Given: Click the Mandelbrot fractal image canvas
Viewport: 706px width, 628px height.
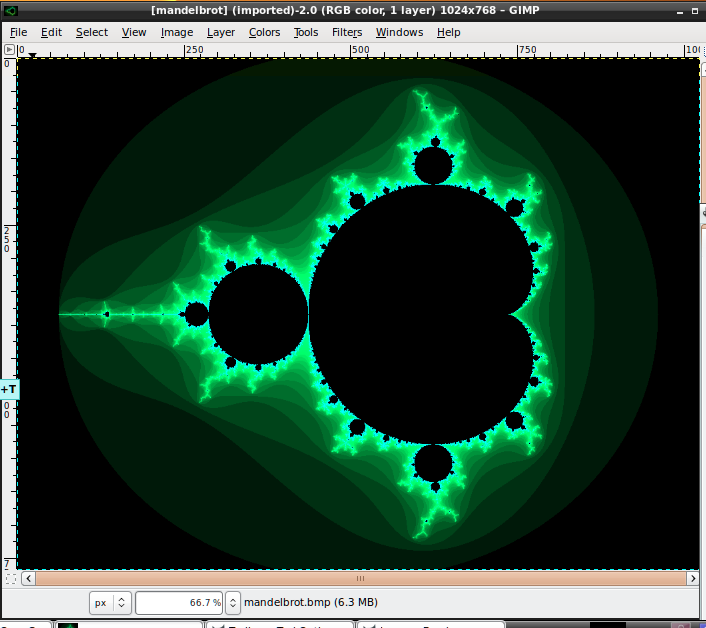Looking at the screenshot, I should pyautogui.click(x=358, y=314).
